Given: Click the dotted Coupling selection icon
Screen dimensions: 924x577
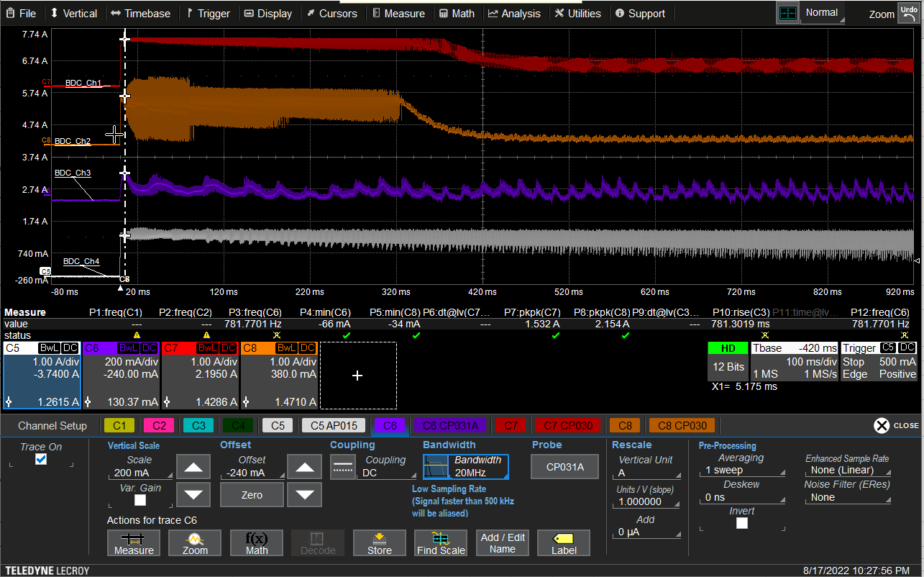Looking at the screenshot, I should click(x=343, y=466).
